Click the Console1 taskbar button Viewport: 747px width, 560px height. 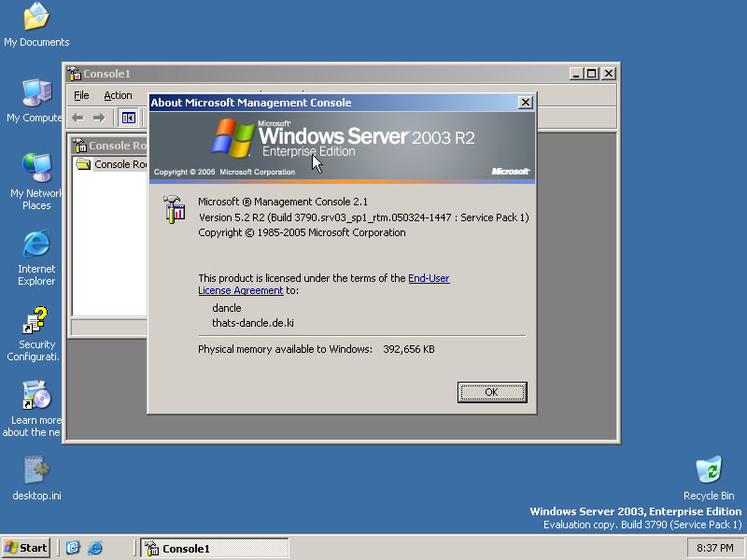pyautogui.click(x=214, y=549)
